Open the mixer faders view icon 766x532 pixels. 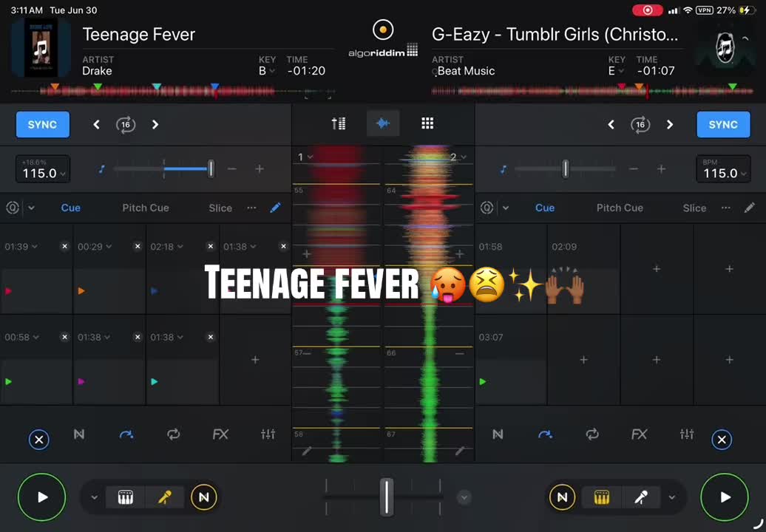[339, 123]
